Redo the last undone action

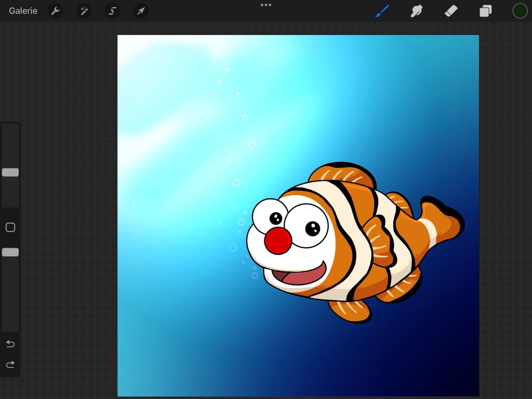[x=10, y=365]
